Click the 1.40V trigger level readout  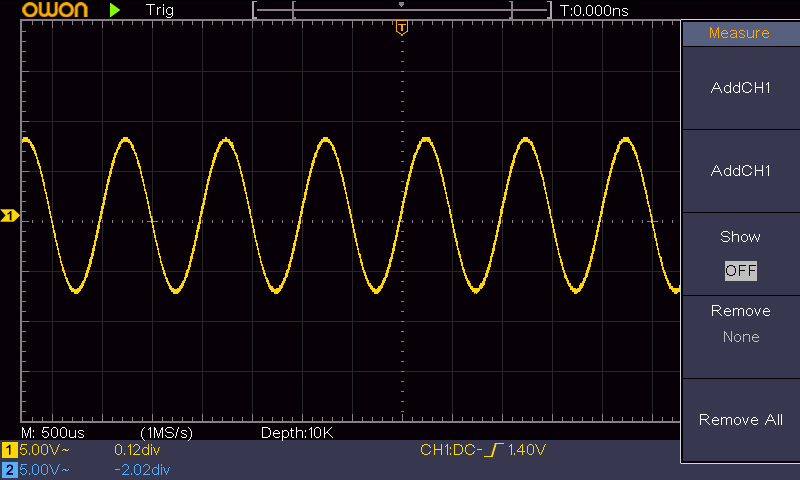(527, 449)
